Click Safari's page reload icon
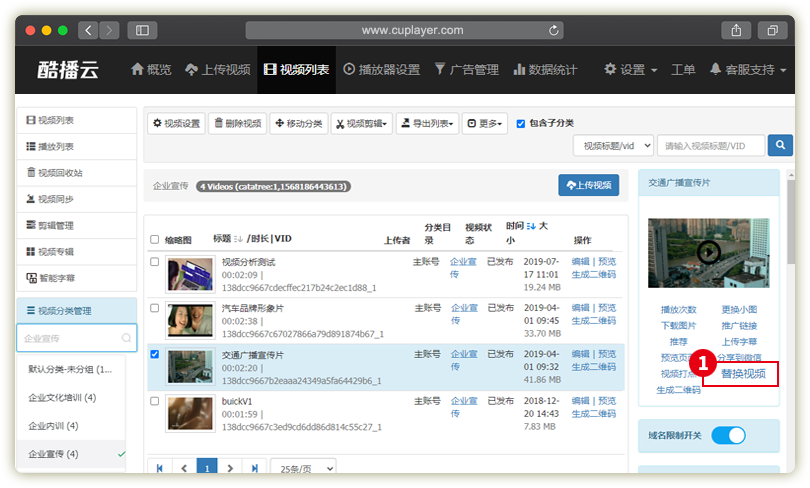Image resolution: width=810 pixels, height=488 pixels. pyautogui.click(x=554, y=31)
